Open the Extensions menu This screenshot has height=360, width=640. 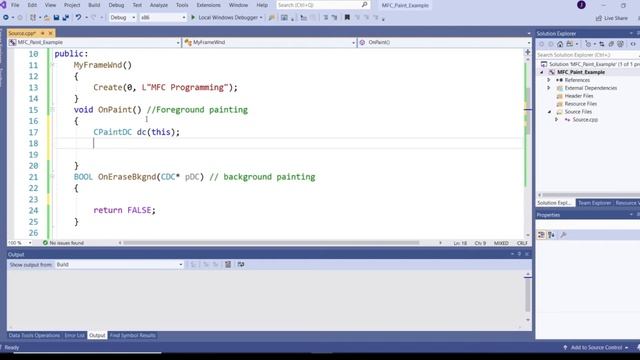tap(209, 5)
